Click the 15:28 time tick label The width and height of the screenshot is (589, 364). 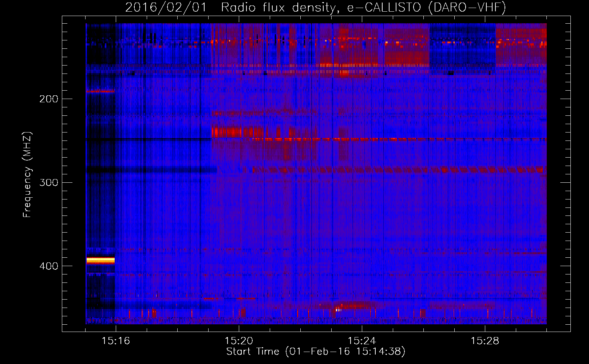tap(485, 341)
